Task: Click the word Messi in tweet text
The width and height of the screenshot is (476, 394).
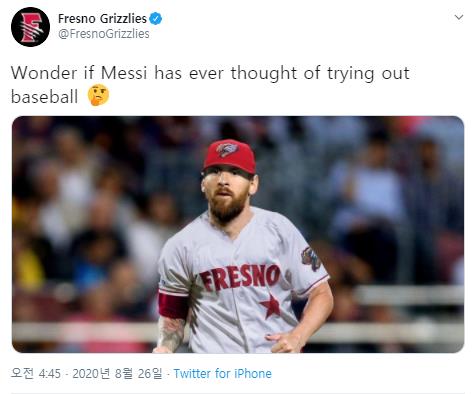Action: click(x=124, y=73)
